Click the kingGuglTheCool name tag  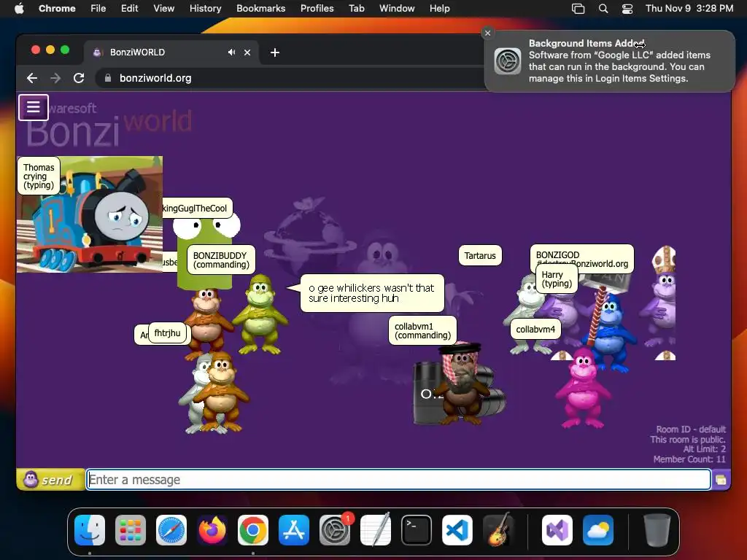tap(196, 208)
